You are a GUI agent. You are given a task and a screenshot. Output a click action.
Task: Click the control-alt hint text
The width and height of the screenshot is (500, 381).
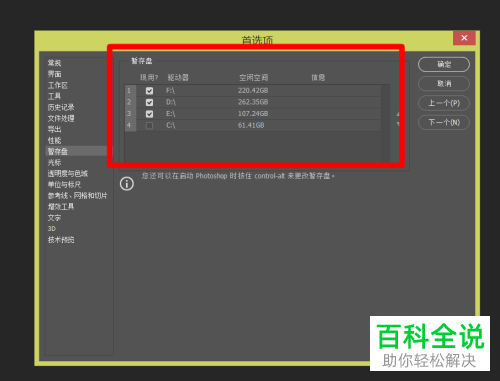click(238, 176)
